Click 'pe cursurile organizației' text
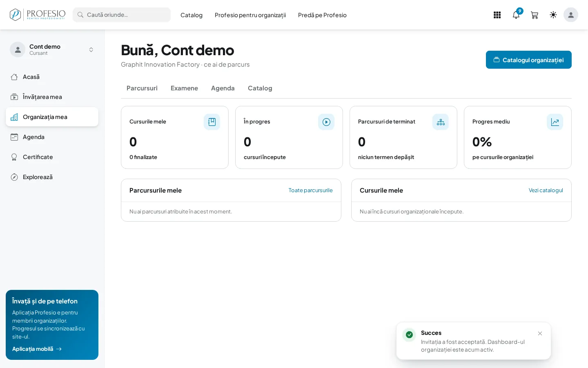The height and width of the screenshot is (368, 588). click(x=503, y=157)
